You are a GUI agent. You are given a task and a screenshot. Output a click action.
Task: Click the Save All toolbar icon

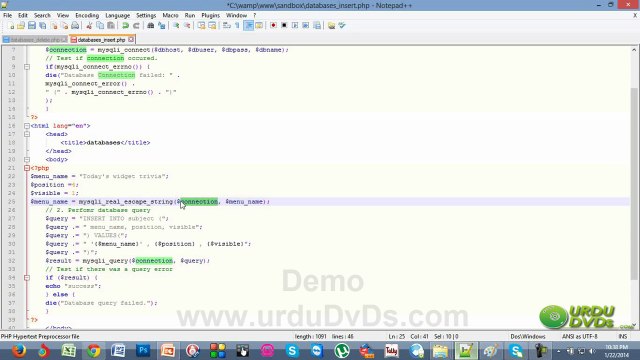pyautogui.click(x=42, y=26)
